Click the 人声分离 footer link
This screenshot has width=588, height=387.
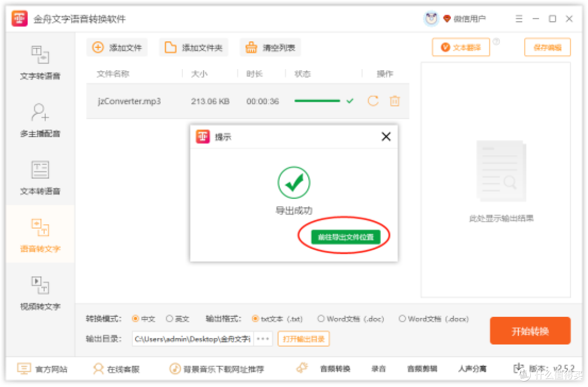tap(472, 369)
